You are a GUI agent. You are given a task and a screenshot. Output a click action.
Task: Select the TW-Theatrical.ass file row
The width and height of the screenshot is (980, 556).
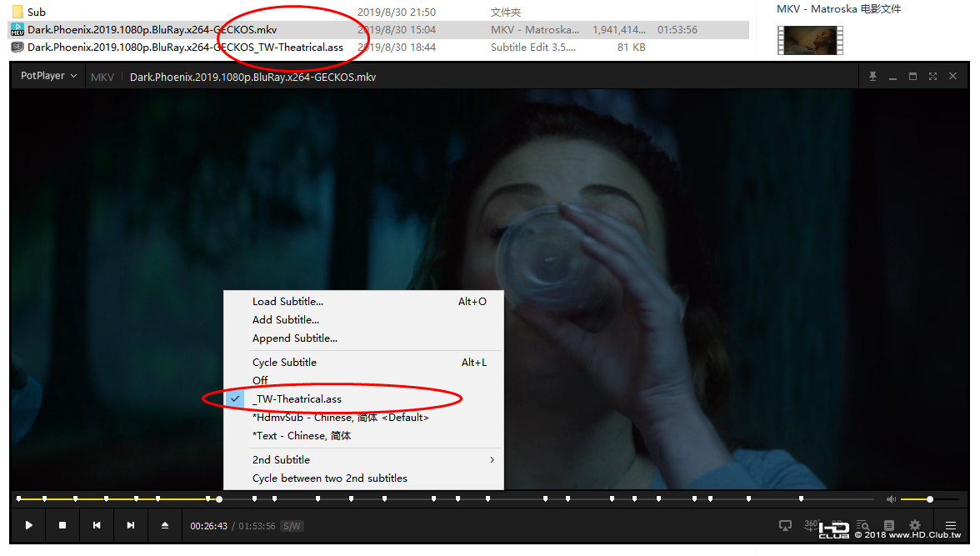tap(378, 47)
